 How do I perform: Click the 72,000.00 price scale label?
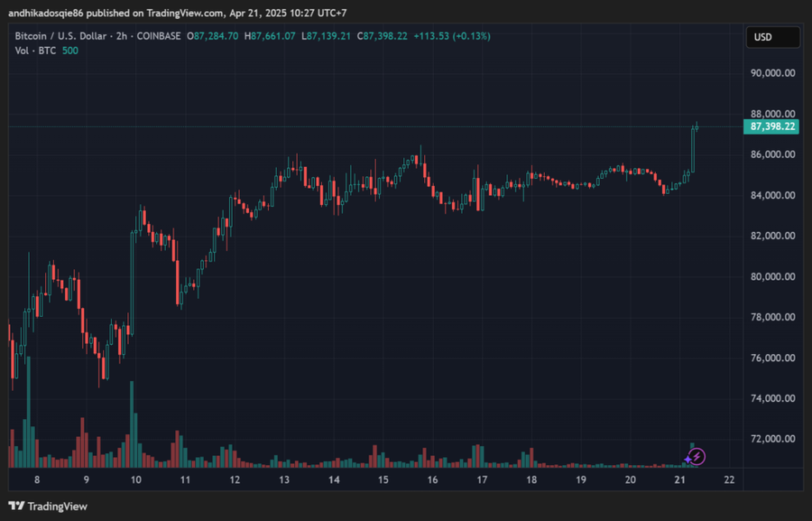pos(772,440)
